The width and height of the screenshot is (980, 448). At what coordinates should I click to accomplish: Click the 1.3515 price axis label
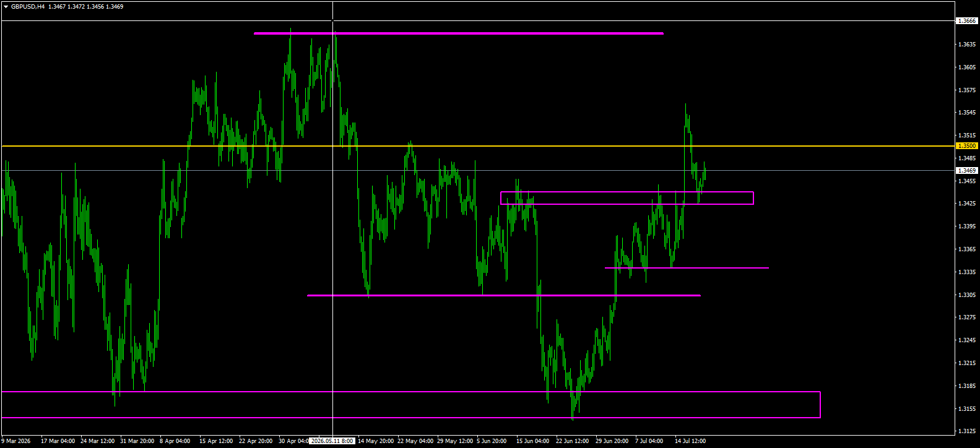[967, 136]
